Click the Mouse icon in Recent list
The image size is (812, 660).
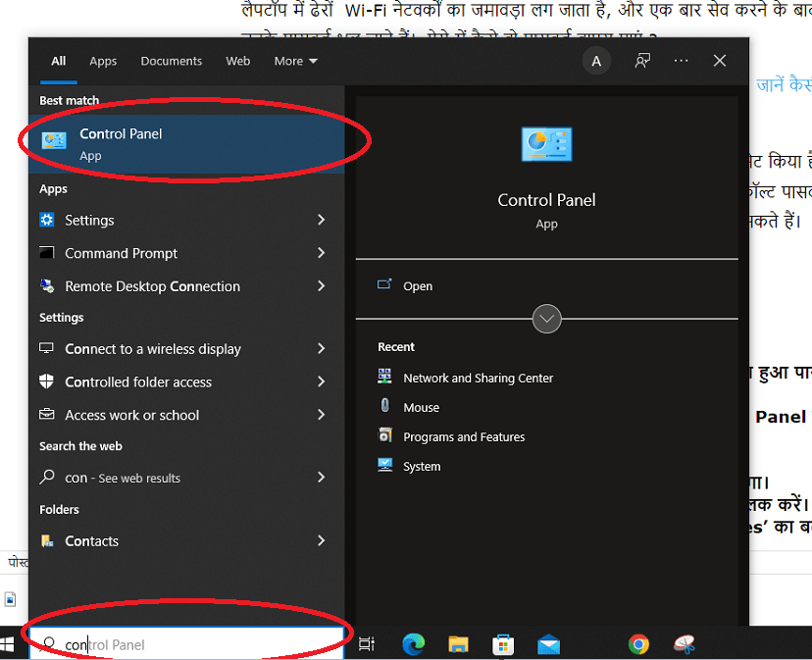pyautogui.click(x=384, y=405)
